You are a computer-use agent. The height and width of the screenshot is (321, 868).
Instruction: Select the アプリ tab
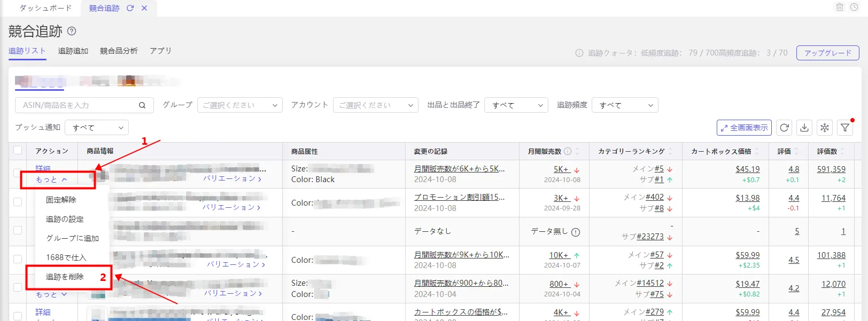click(160, 51)
